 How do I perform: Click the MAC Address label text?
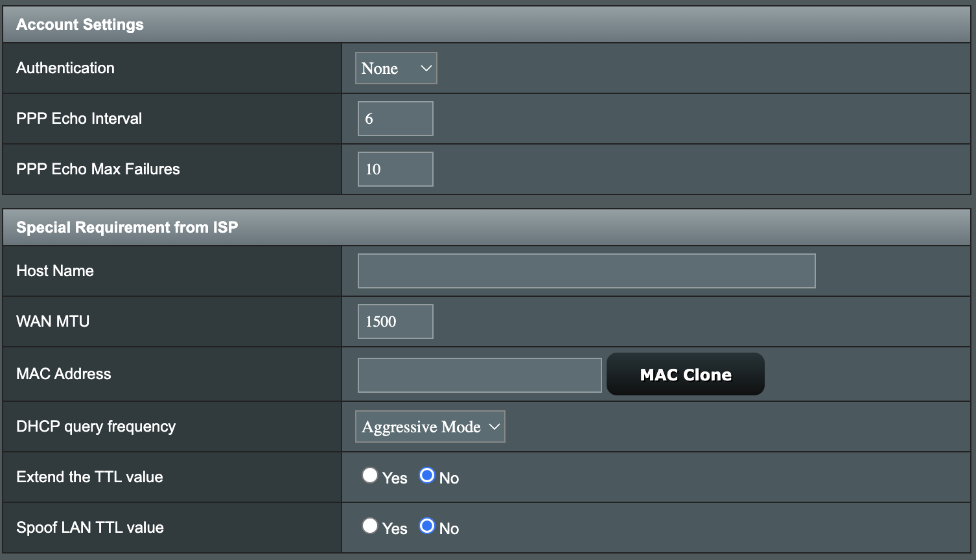64,374
